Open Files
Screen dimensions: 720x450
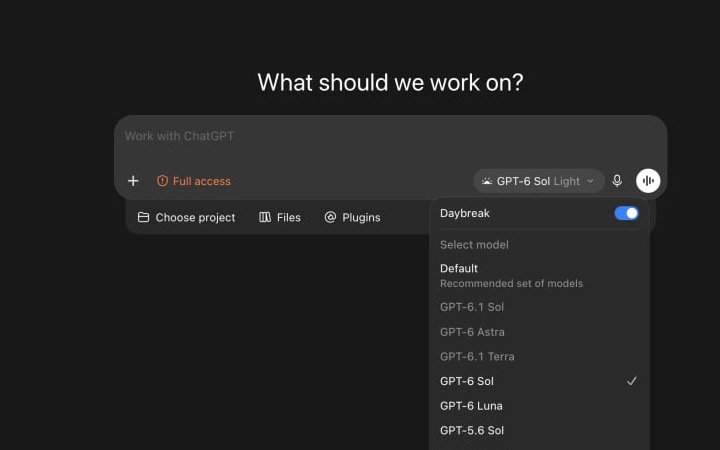pyautogui.click(x=280, y=217)
